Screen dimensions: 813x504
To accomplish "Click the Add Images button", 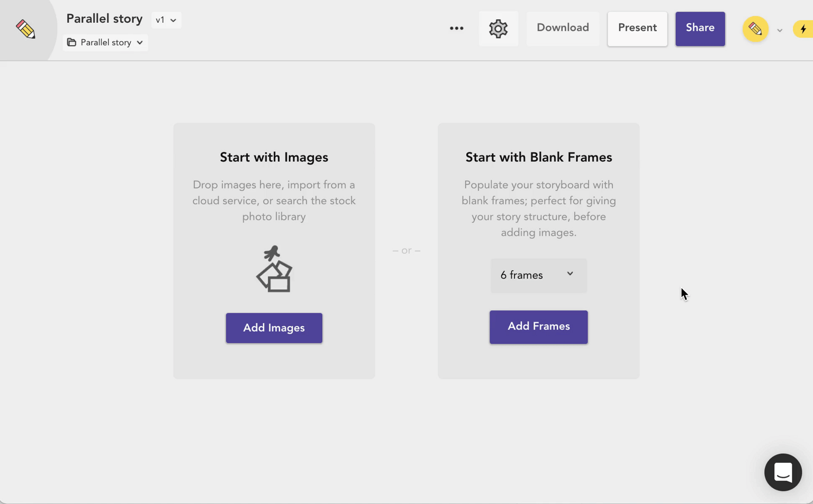I will pyautogui.click(x=274, y=328).
